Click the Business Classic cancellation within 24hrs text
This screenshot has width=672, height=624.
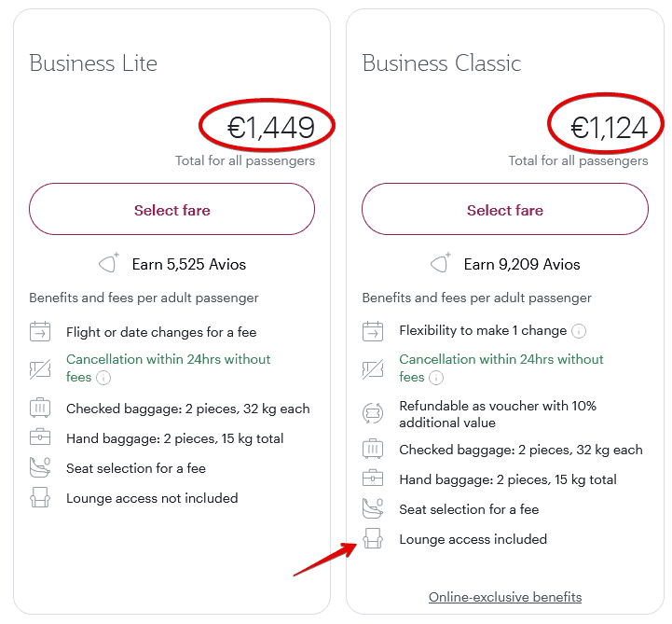[x=501, y=359]
